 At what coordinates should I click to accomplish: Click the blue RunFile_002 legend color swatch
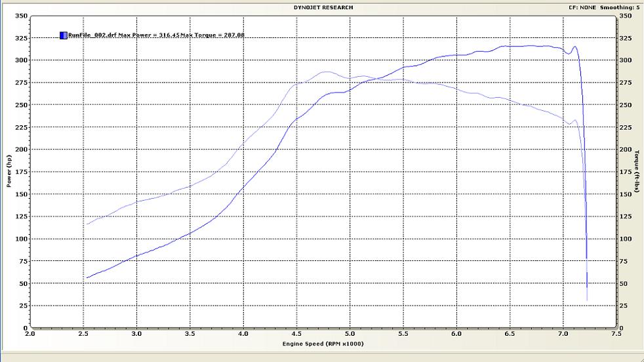click(x=63, y=35)
